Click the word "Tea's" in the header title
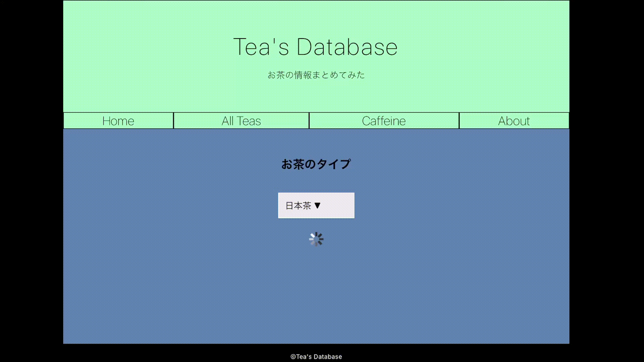 261,47
